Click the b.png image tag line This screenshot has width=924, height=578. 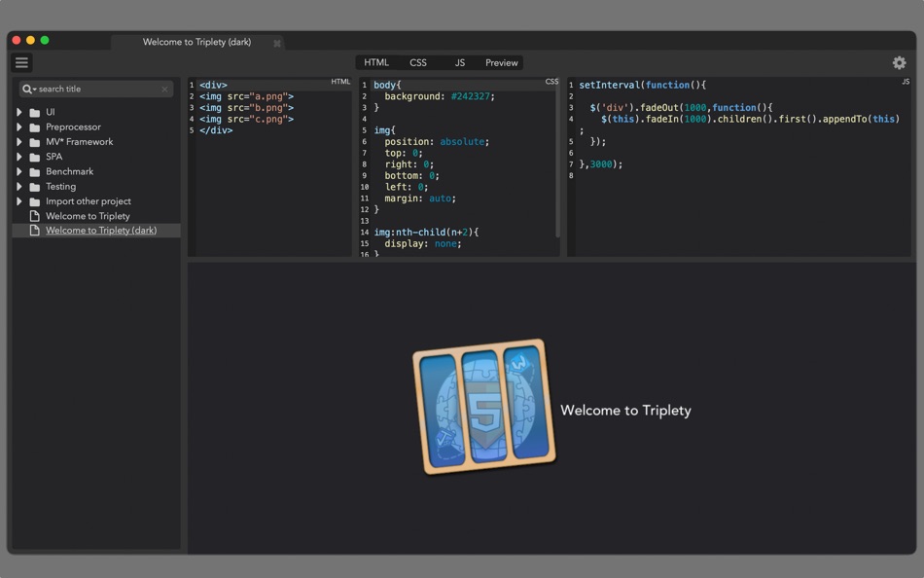point(246,107)
